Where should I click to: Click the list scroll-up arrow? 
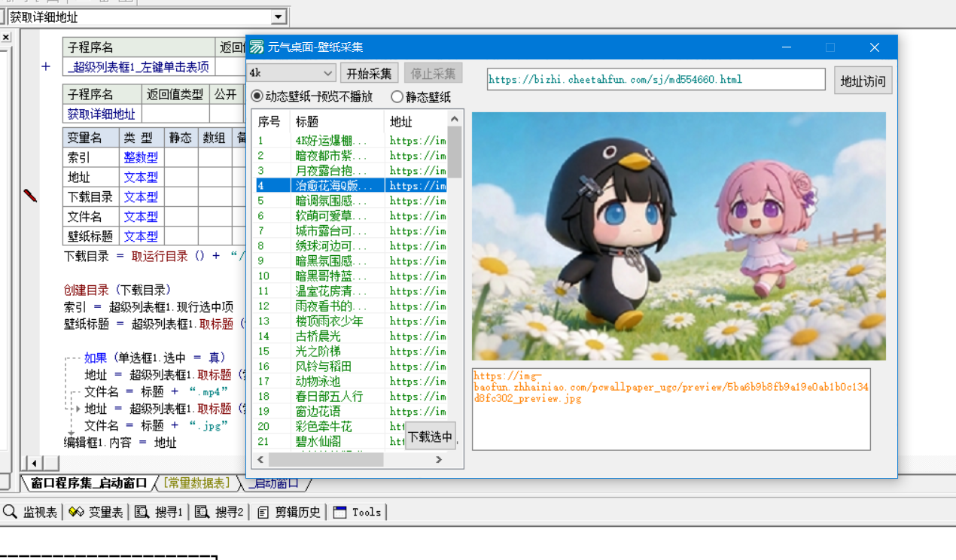(455, 119)
